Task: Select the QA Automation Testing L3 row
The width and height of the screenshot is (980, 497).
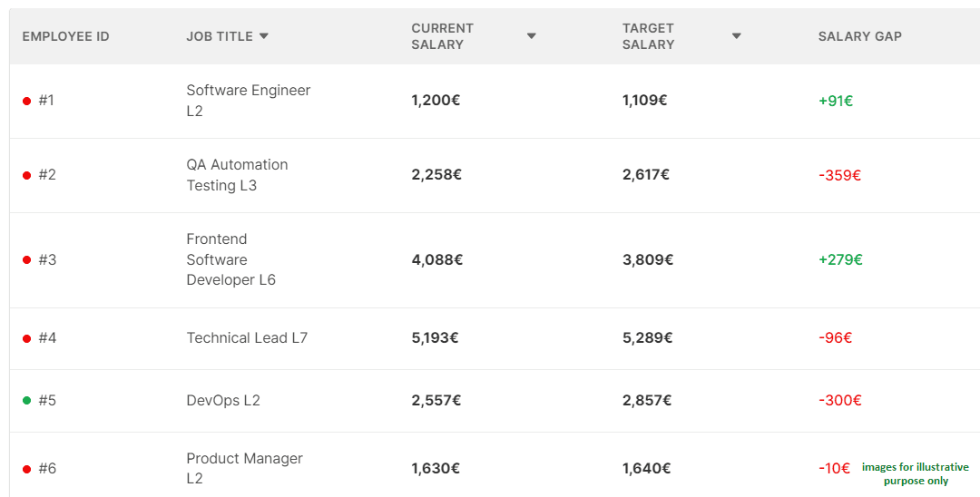Action: 237,175
